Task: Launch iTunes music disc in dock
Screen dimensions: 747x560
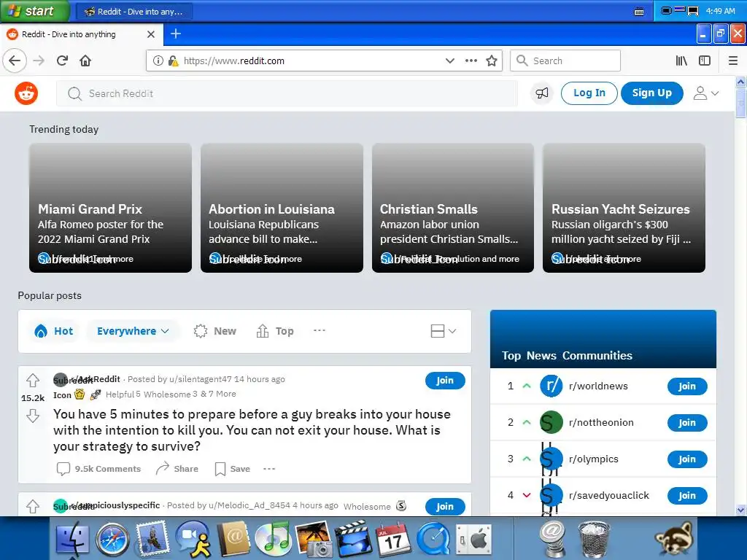Action: [x=273, y=539]
